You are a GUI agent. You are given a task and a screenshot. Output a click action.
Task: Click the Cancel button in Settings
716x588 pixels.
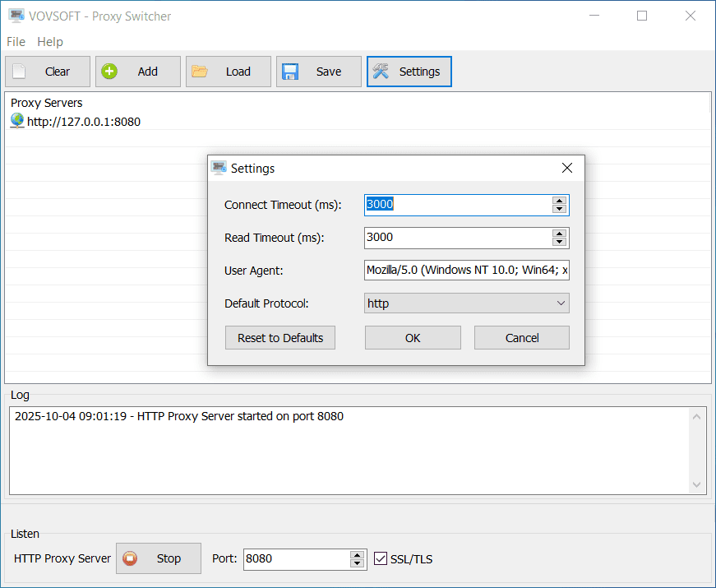point(522,338)
